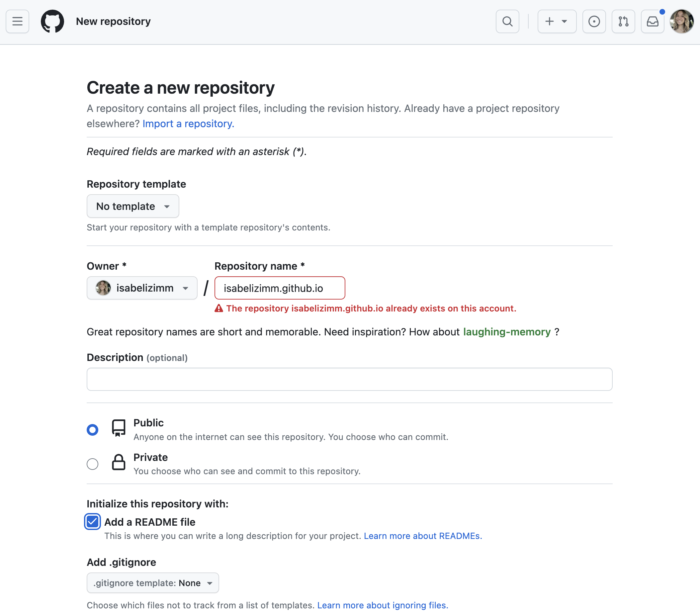The height and width of the screenshot is (615, 700).
Task: Click the profile avatar in header
Action: pyautogui.click(x=681, y=21)
